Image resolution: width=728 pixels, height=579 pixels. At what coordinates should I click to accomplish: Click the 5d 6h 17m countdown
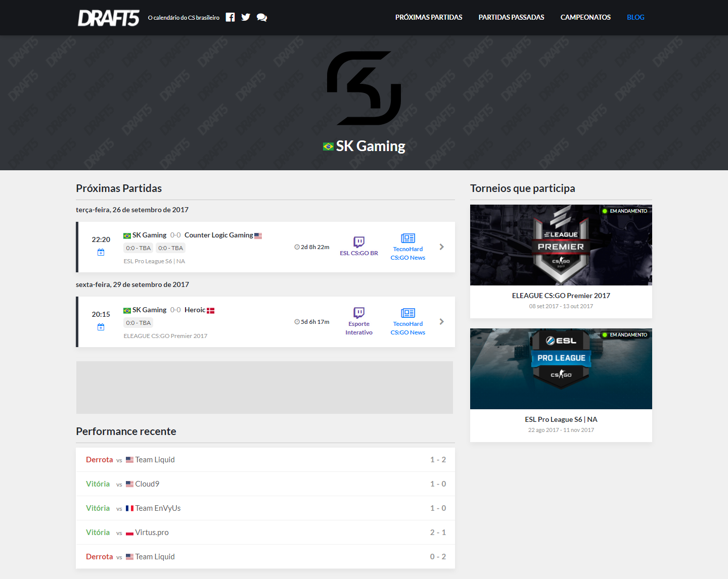pos(315,322)
